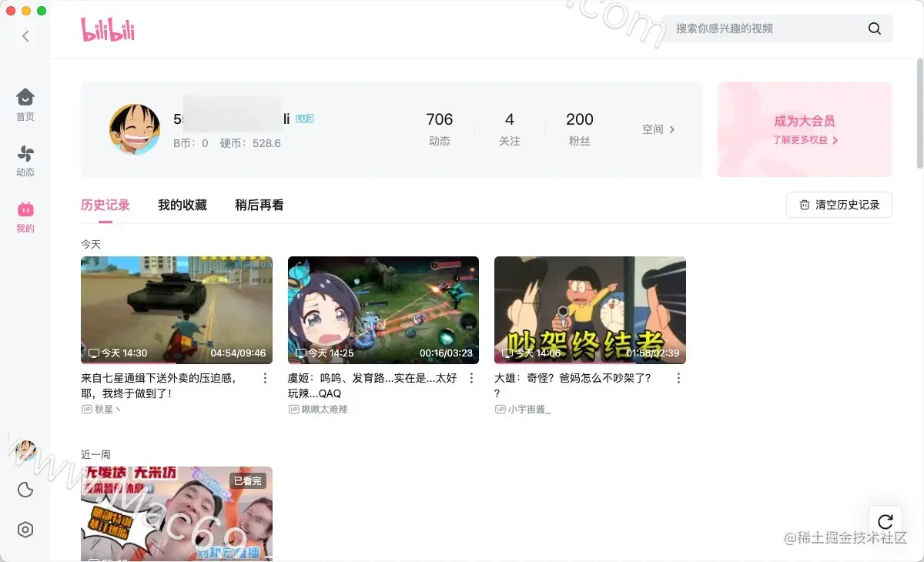Open the tank game video thumbnail
Screen dimensions: 924x562
pyautogui.click(x=176, y=310)
